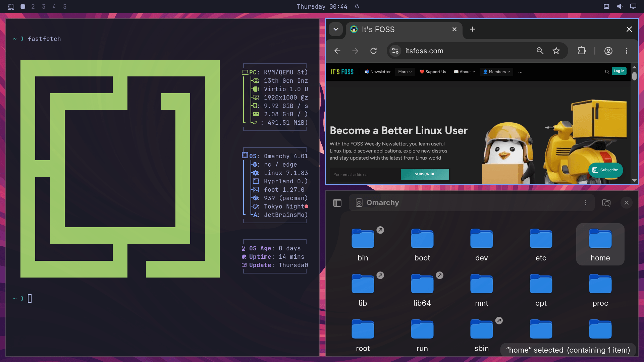Image resolution: width=644 pixels, height=362 pixels.
Task: Select the proc folder
Action: [x=600, y=290]
